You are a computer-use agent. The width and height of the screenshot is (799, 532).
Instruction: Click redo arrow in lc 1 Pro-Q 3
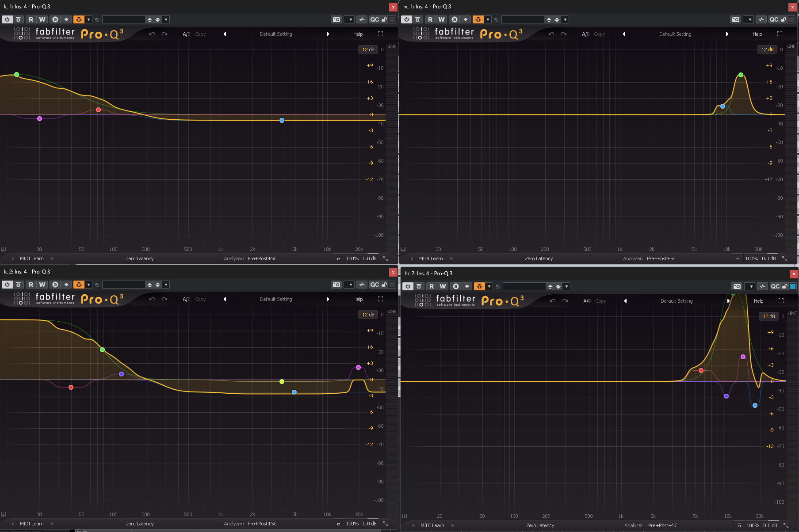[164, 34]
